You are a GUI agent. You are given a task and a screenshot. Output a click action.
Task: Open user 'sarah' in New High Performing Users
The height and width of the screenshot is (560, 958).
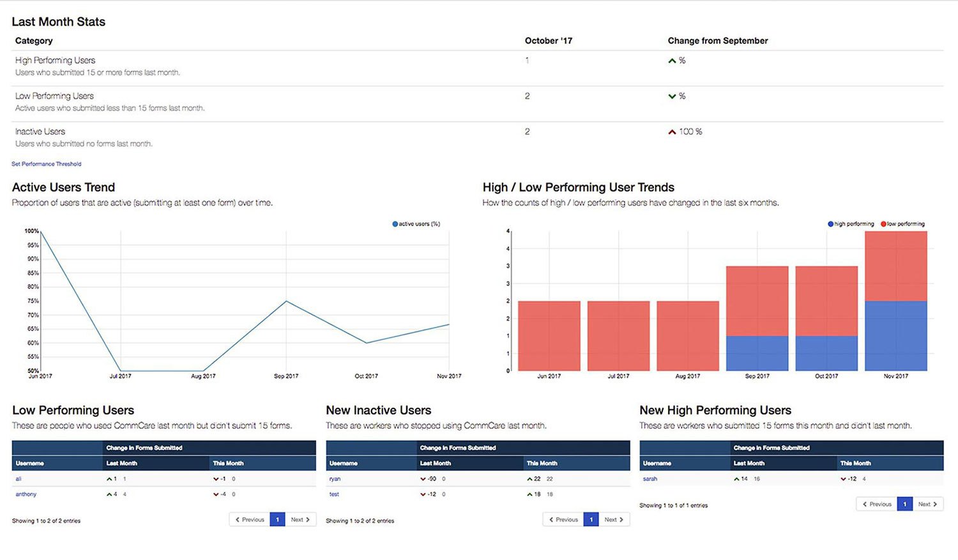[650, 479]
